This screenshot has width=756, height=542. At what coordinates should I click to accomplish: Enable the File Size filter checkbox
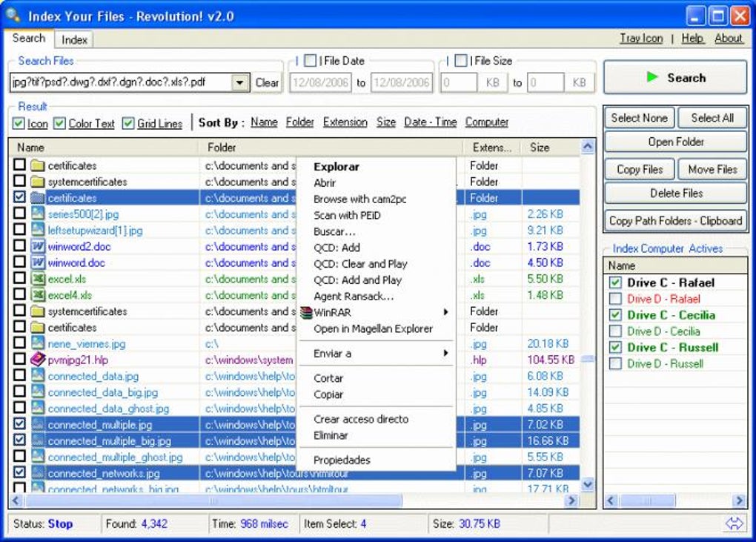462,61
